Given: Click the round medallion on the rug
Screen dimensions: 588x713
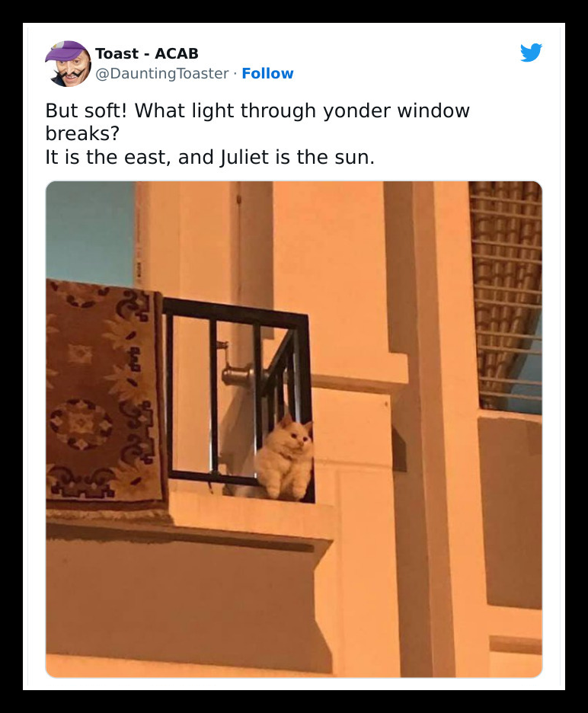Looking at the screenshot, I should (x=81, y=424).
